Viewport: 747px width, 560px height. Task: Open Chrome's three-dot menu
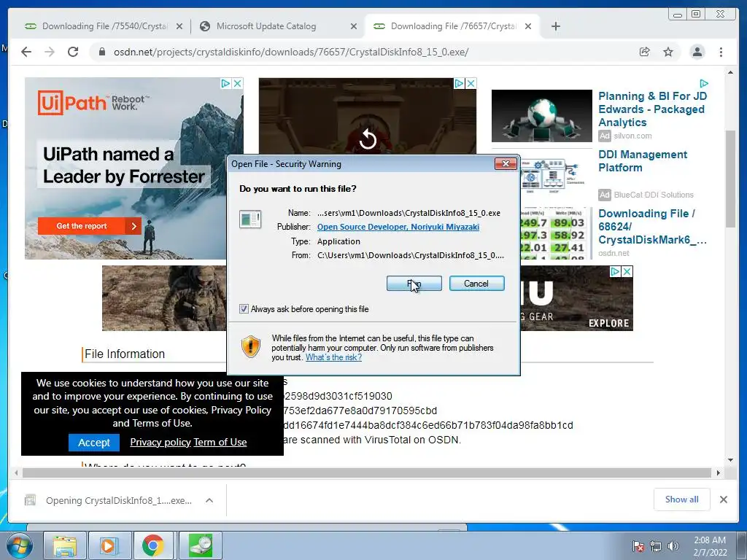(721, 52)
